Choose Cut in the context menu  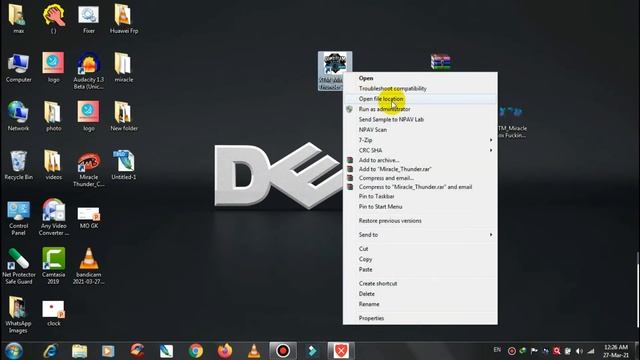[420, 249]
